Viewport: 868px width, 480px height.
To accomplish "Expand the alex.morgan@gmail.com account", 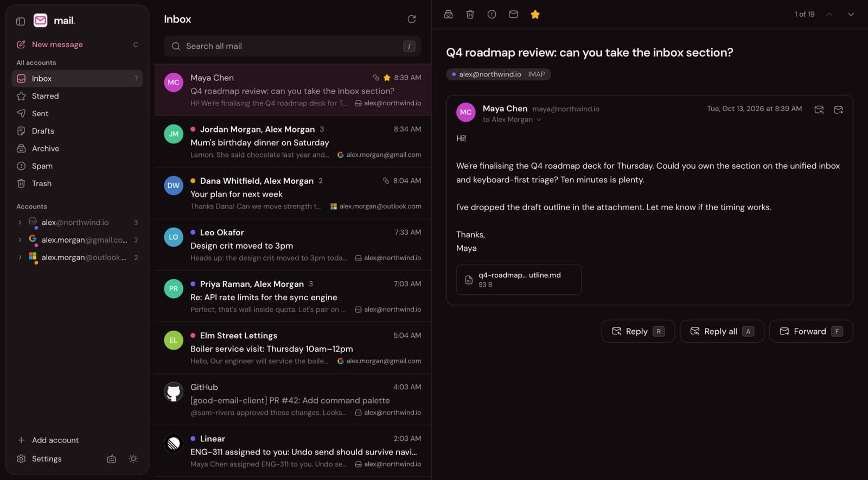I will pyautogui.click(x=20, y=240).
